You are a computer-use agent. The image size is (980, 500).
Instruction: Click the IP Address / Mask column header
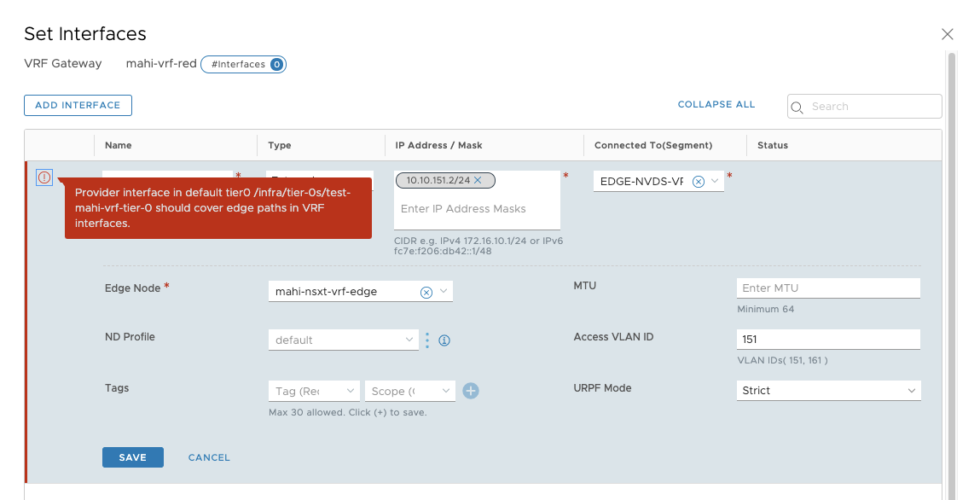(x=438, y=145)
